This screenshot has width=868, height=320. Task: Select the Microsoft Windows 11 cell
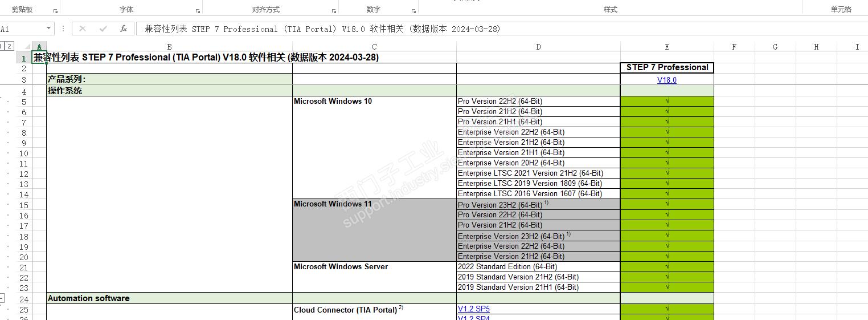374,204
